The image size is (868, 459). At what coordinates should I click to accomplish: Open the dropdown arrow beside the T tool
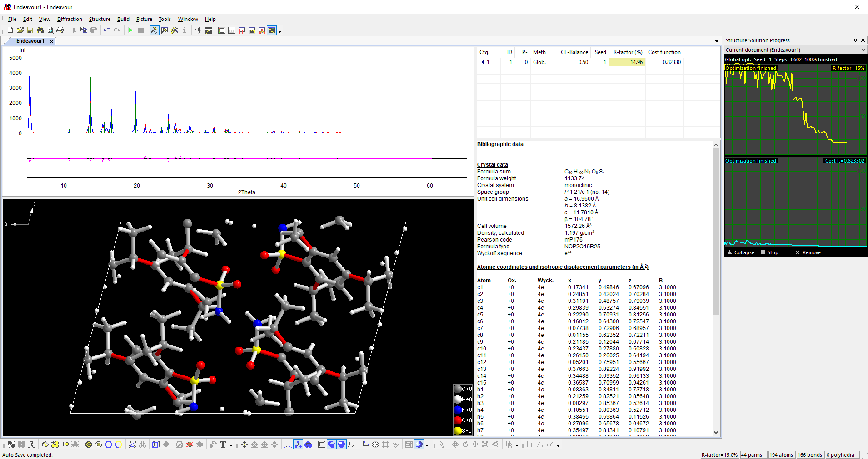point(231,445)
